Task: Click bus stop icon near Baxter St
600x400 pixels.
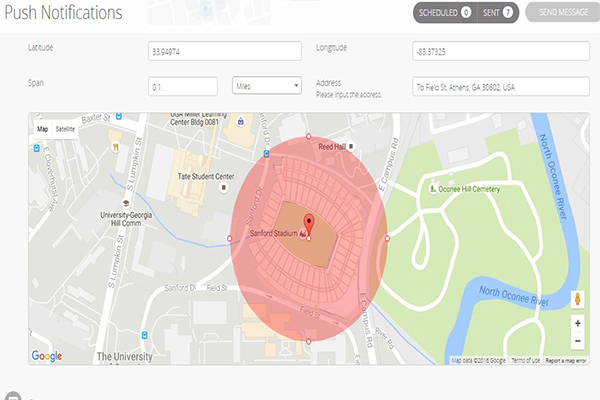Action: click(x=119, y=116)
